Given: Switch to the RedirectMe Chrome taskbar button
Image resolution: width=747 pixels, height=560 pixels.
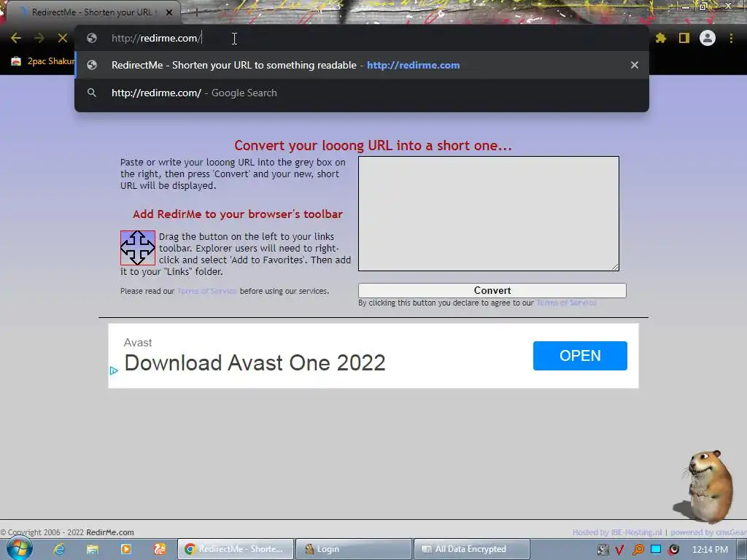Looking at the screenshot, I should pyautogui.click(x=236, y=549).
